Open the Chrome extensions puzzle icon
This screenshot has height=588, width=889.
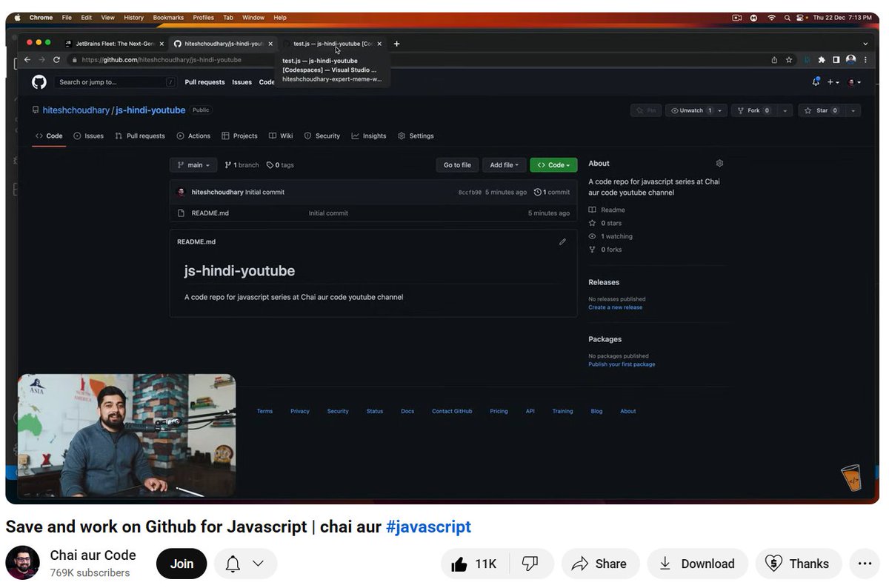[822, 60]
